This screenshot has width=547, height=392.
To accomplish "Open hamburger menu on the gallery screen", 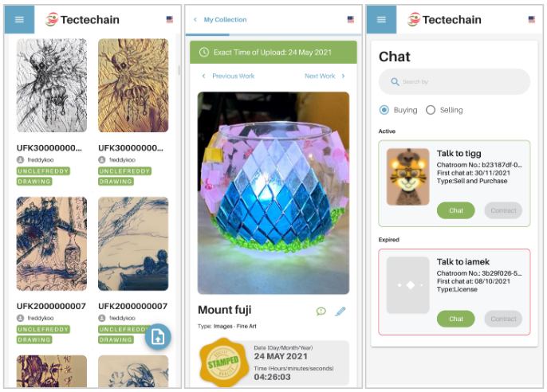I will (x=19, y=19).
